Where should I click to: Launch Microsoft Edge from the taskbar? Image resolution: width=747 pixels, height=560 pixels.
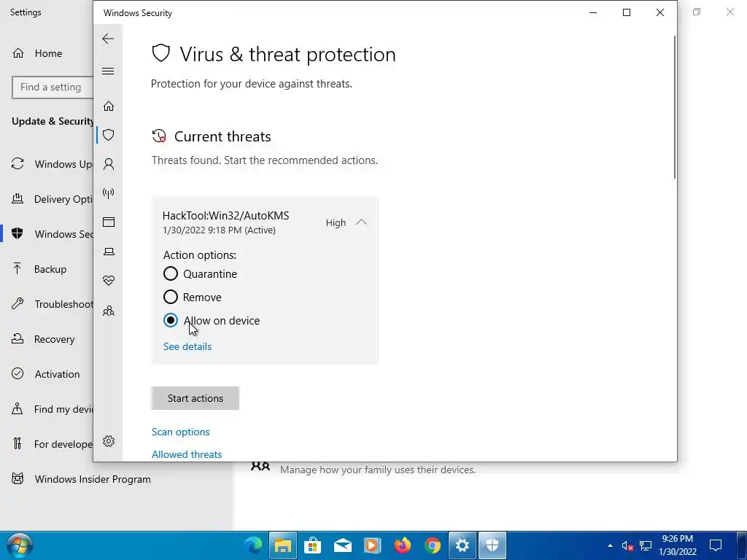tap(253, 545)
